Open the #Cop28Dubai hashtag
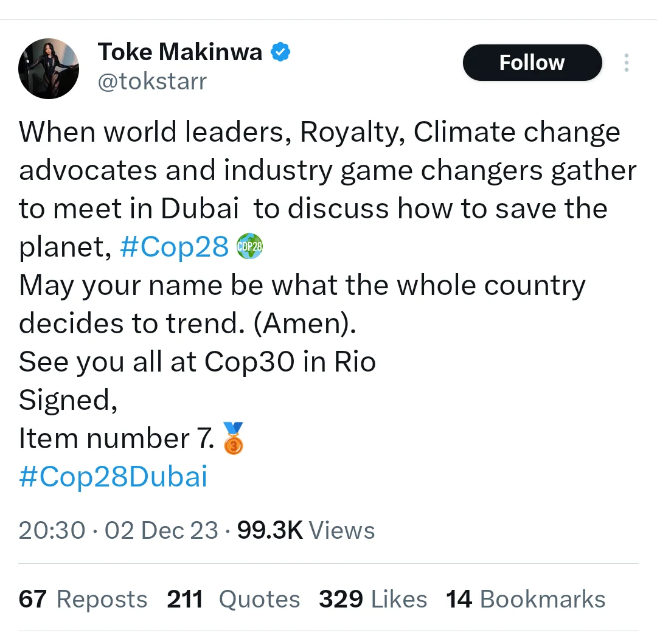This screenshot has width=657, height=644. (x=113, y=477)
